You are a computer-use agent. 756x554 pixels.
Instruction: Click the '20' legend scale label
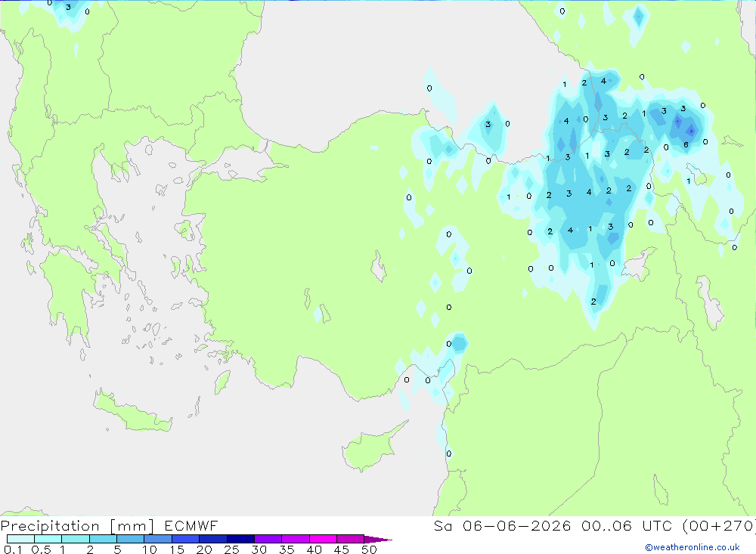point(204,549)
